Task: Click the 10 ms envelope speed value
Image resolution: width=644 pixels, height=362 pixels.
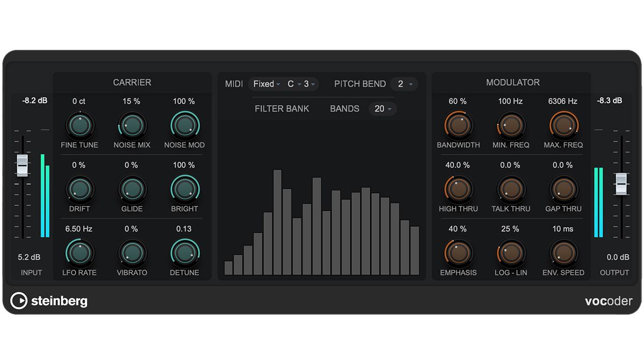Action: pos(563,228)
